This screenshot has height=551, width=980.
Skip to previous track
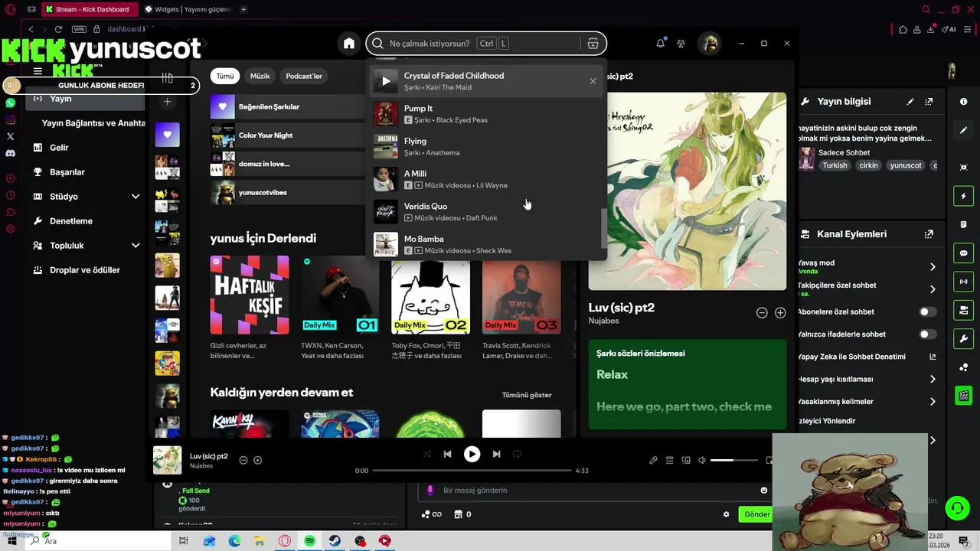[447, 454]
